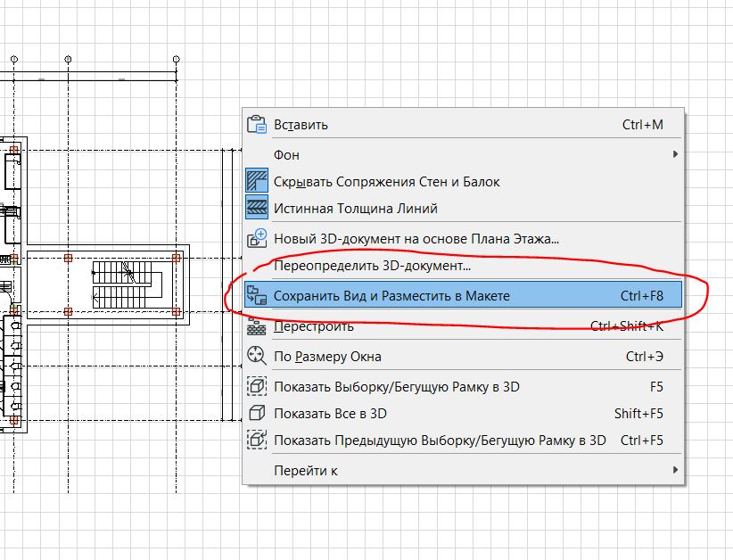
Task: Click the show previous selection in 3D icon
Action: click(x=257, y=440)
